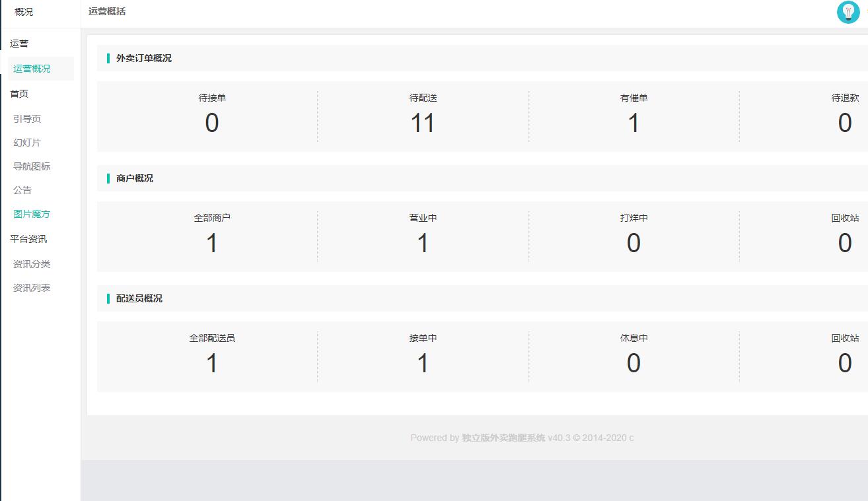Click the 全部配送员 count
This screenshot has width=868, height=501.
212,364
